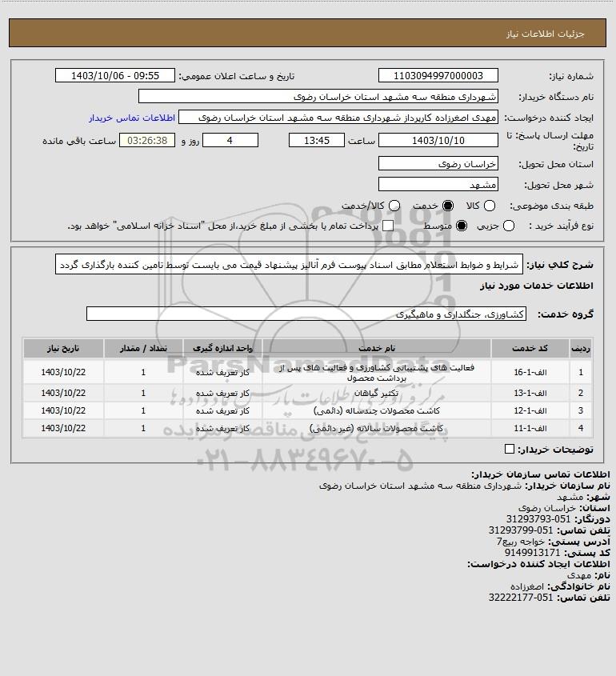616x676 pixels.
Task: Click the contact phone 31293799-051
Action: pyautogui.click(x=521, y=530)
